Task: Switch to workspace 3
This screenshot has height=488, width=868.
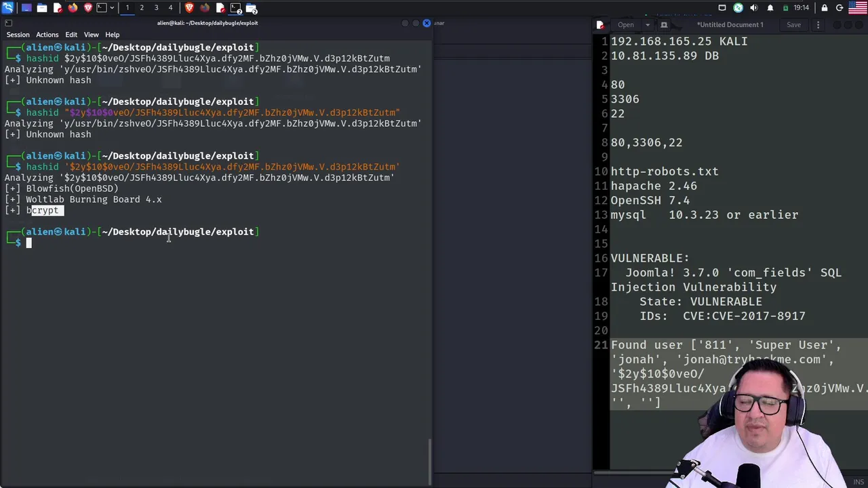Action: (x=156, y=8)
